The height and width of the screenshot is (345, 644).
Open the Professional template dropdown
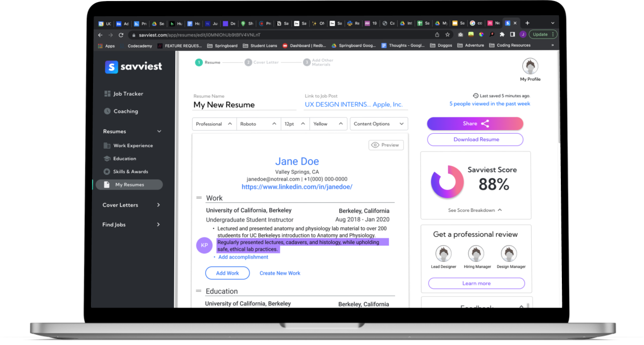click(215, 124)
